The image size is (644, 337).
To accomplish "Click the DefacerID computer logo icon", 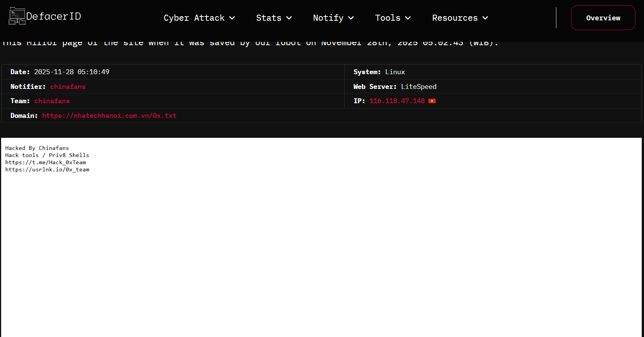I will (17, 16).
